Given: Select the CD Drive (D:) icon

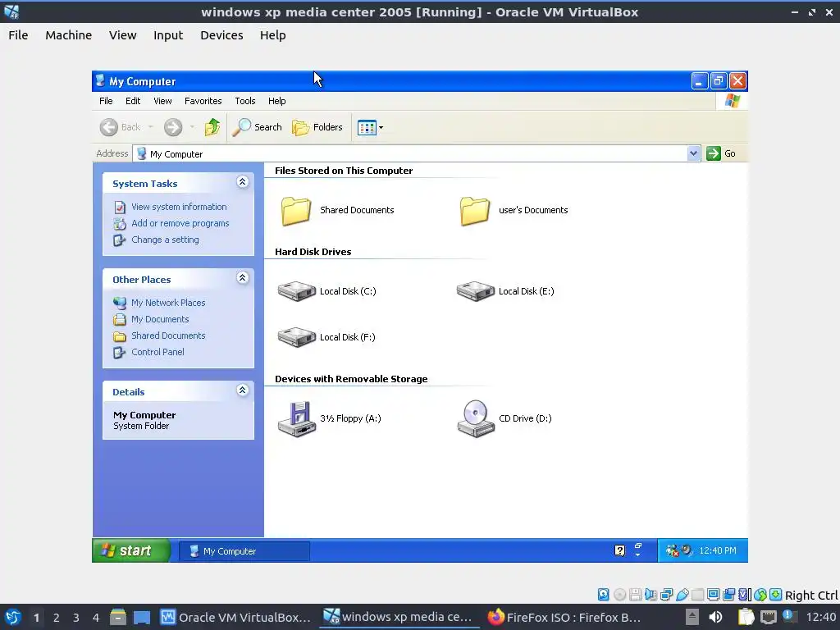Looking at the screenshot, I should coord(476,418).
